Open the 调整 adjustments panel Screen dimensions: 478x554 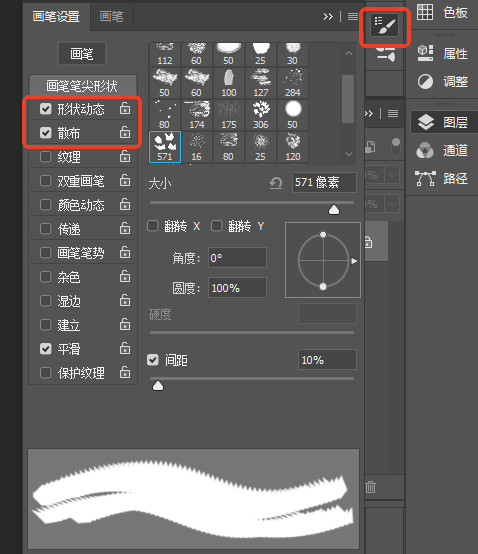click(x=442, y=82)
